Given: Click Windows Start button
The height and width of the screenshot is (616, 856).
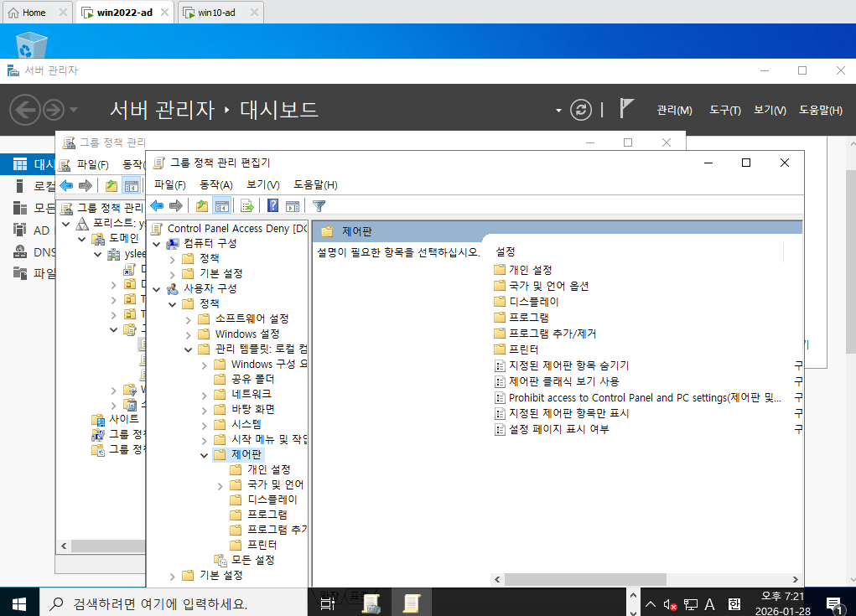Looking at the screenshot, I should point(19,603).
